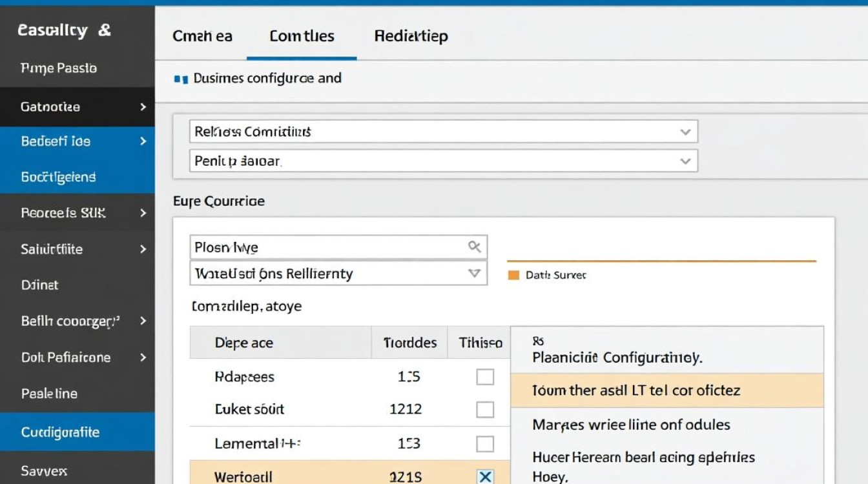Click the blue squares icon beside Dusimes configurce
Screen dimensions: 868x484
coord(181,79)
